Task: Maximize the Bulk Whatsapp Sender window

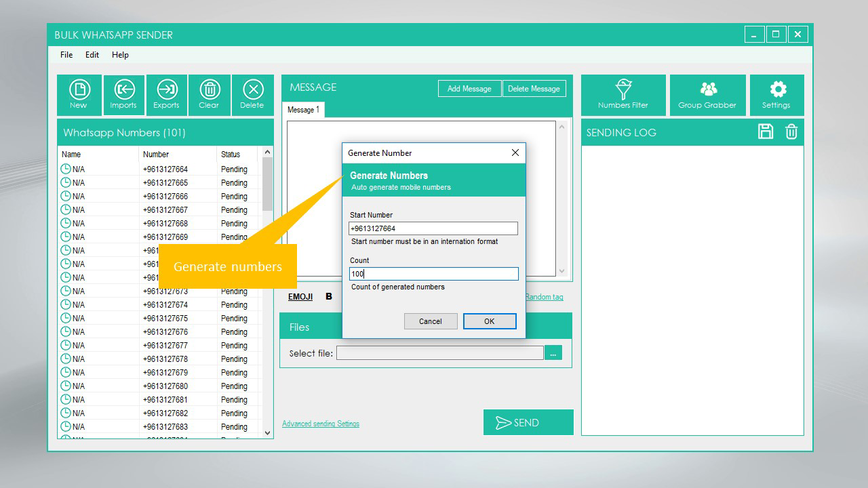Action: pyautogui.click(x=776, y=35)
